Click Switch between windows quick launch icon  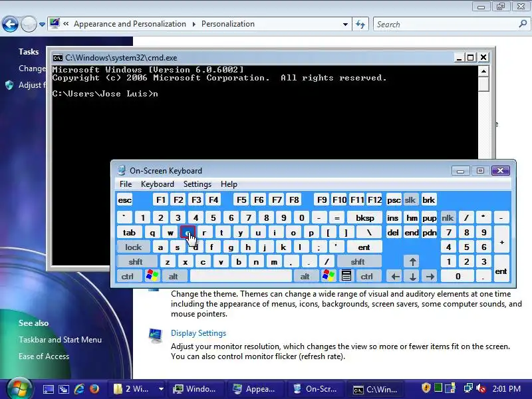pyautogui.click(x=63, y=389)
